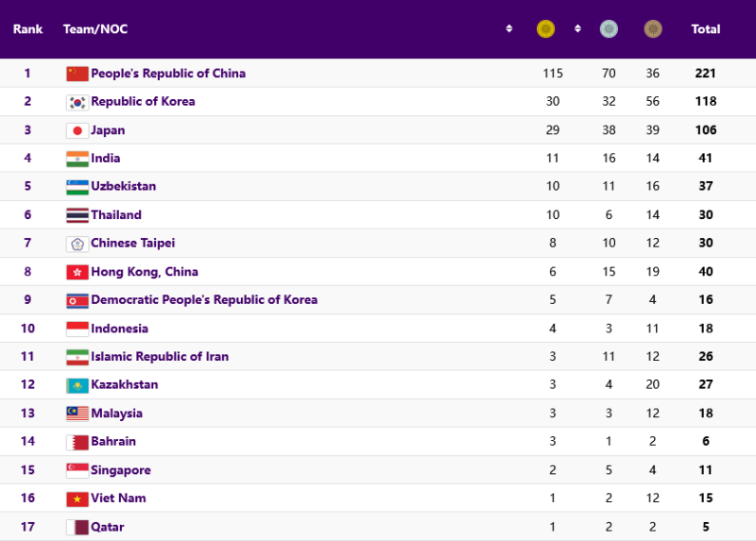Open the Qatar team link
Viewport: 756px width, 541px height.
click(108, 527)
